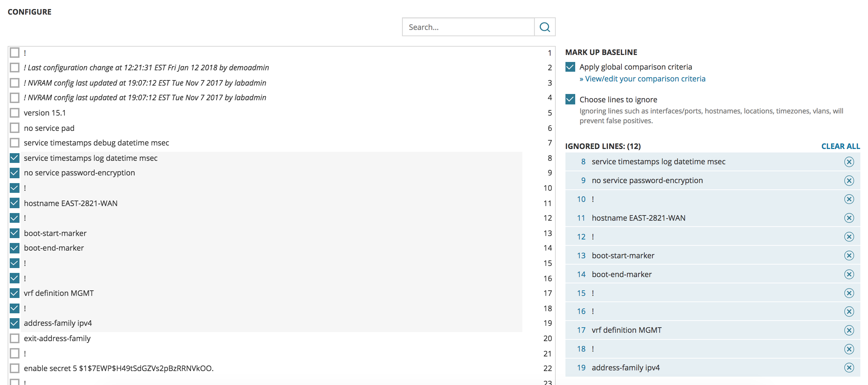This screenshot has width=868, height=385.
Task: Focus the Search input field
Action: pyautogui.click(x=468, y=27)
